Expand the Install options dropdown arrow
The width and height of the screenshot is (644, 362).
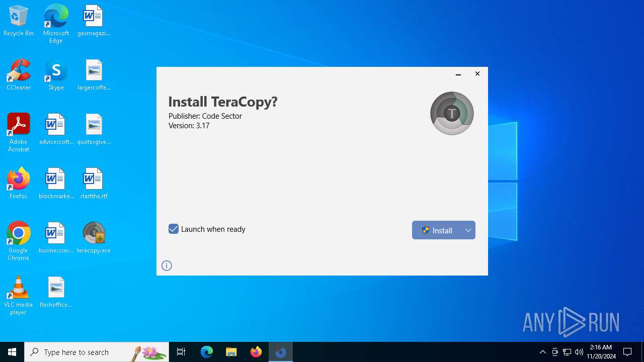point(468,230)
